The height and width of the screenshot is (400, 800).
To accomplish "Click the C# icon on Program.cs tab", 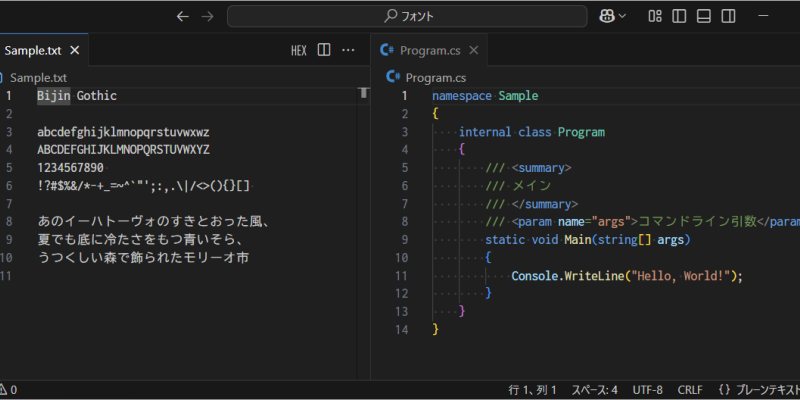I will 387,50.
